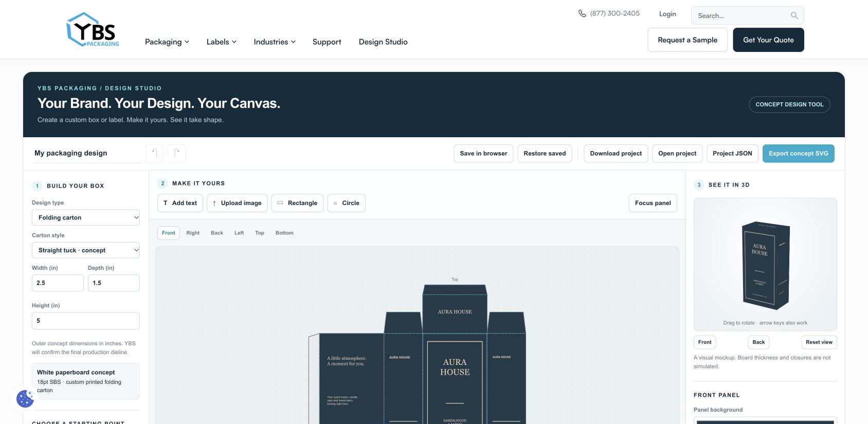Call the (877) 300-2405 phone link
The height and width of the screenshot is (424, 868).
point(615,13)
